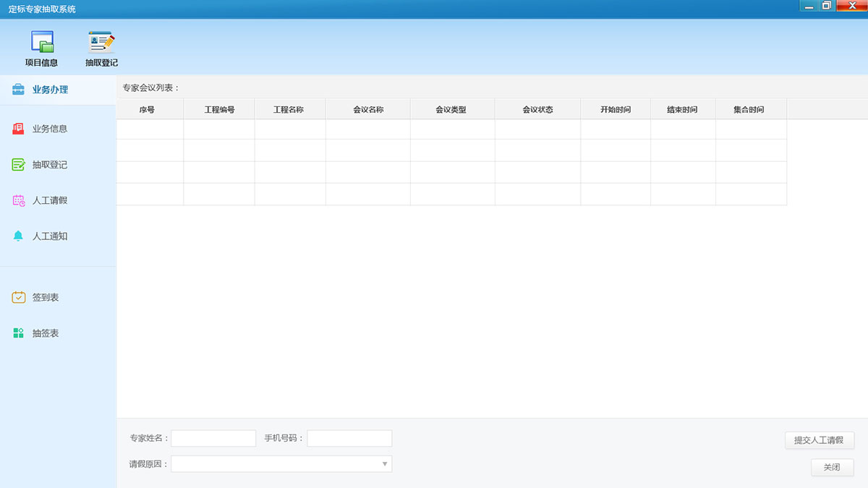
Task: Click the 人工通知 bell icon
Action: tap(18, 236)
